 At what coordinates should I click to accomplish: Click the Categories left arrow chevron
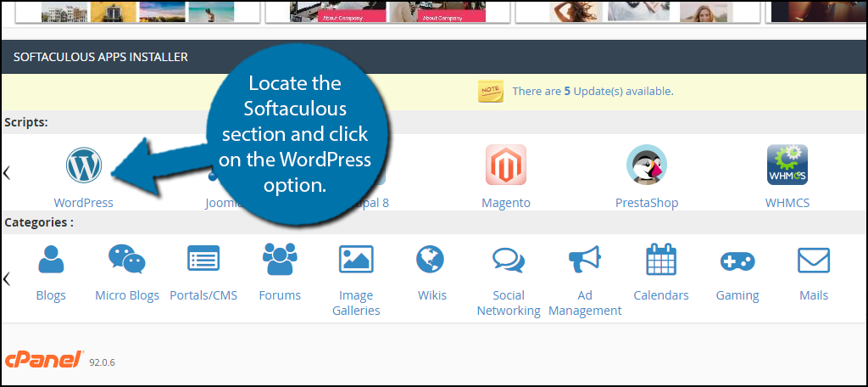coord(7,278)
